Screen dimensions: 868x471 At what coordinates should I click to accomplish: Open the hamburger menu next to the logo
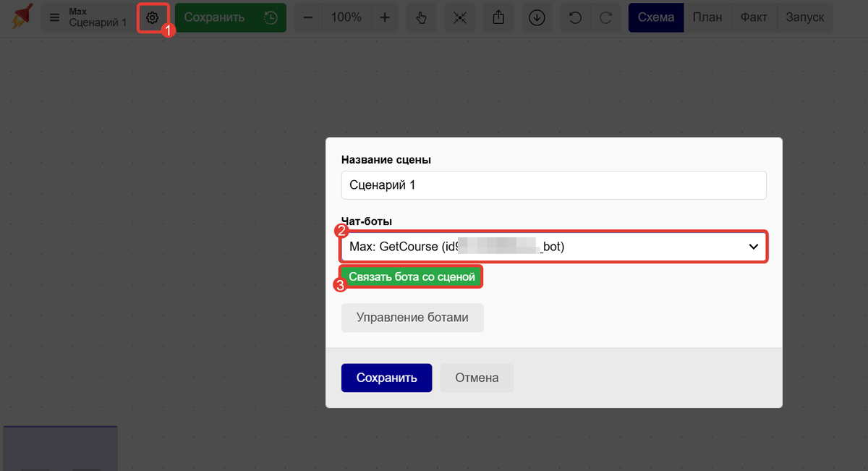[54, 17]
